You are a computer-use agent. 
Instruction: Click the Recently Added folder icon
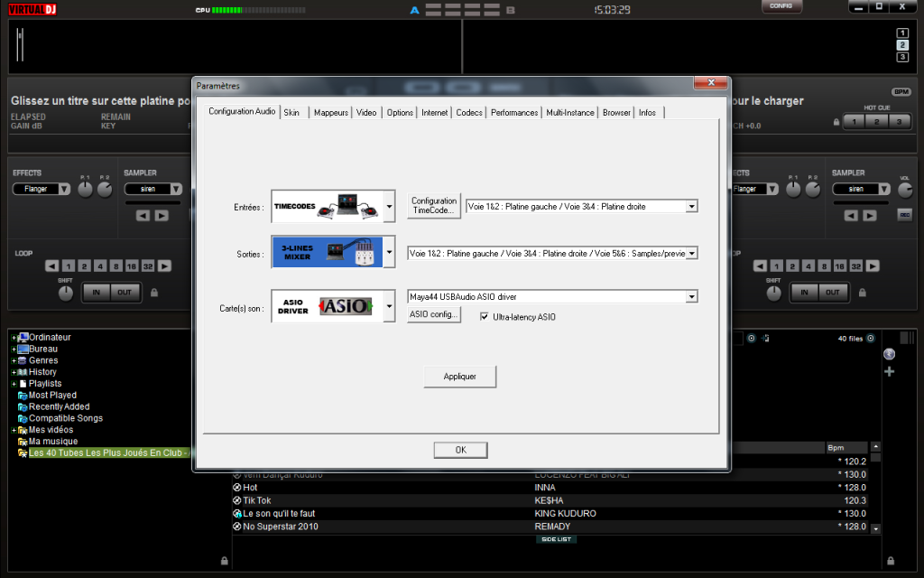tap(22, 407)
